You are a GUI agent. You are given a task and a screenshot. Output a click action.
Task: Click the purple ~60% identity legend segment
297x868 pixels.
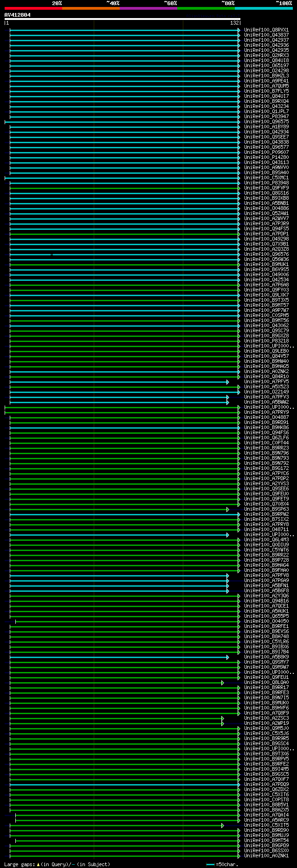coord(148,8)
